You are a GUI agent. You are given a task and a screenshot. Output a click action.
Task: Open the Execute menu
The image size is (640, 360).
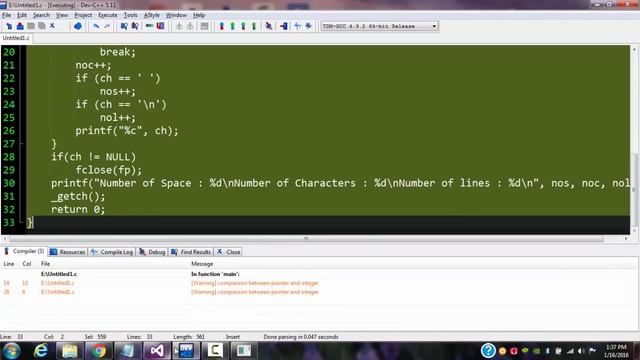tap(108, 15)
